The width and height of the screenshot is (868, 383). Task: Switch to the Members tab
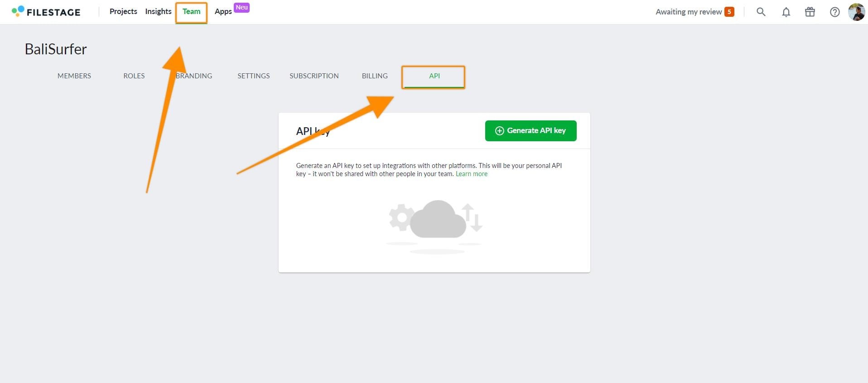(x=74, y=76)
